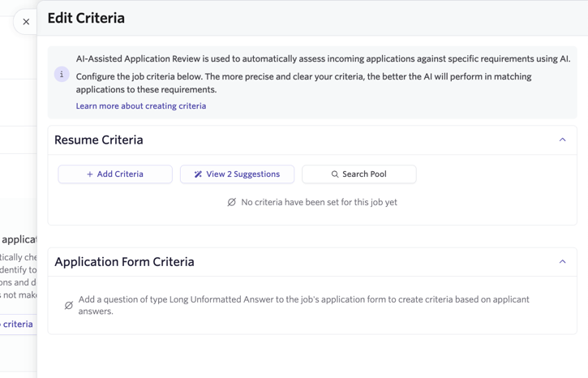Screen dimensions: 588x378
Task: Select the No criteria have been set message
Action: (x=319, y=202)
